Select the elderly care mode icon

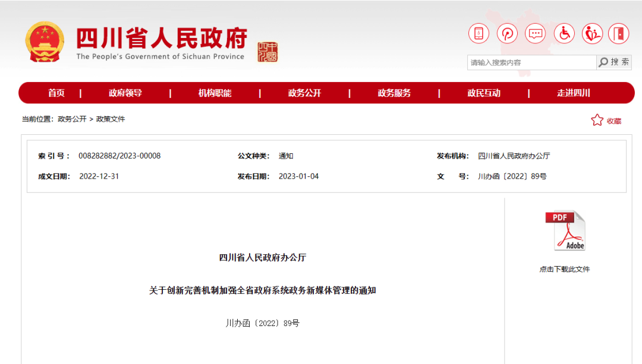tap(591, 33)
